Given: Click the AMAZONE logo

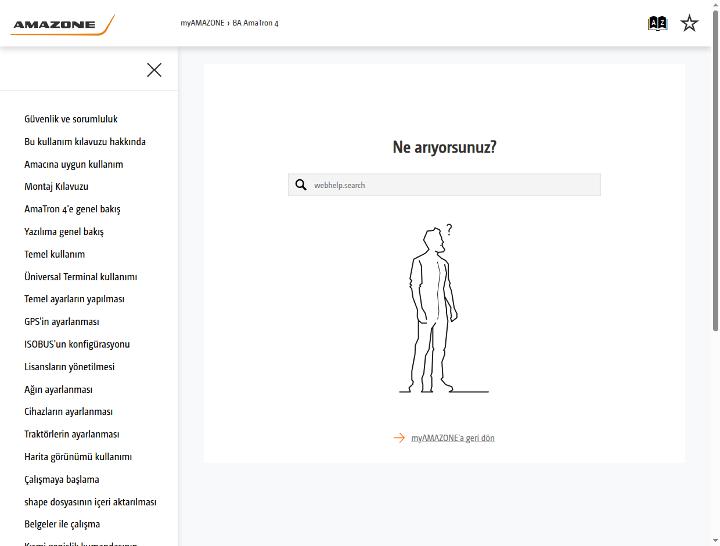Looking at the screenshot, I should click(62, 24).
